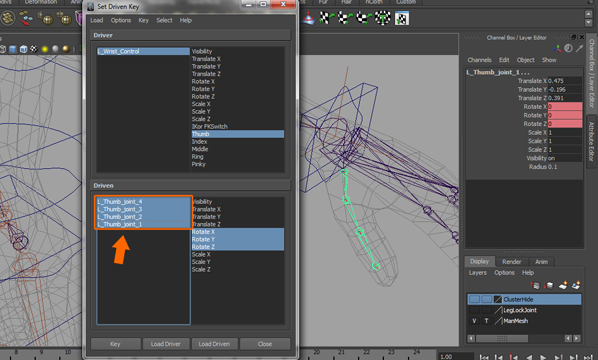Image resolution: width=598 pixels, height=360 pixels.
Task: Open the Show menu in Channel Box
Action: [x=549, y=60]
